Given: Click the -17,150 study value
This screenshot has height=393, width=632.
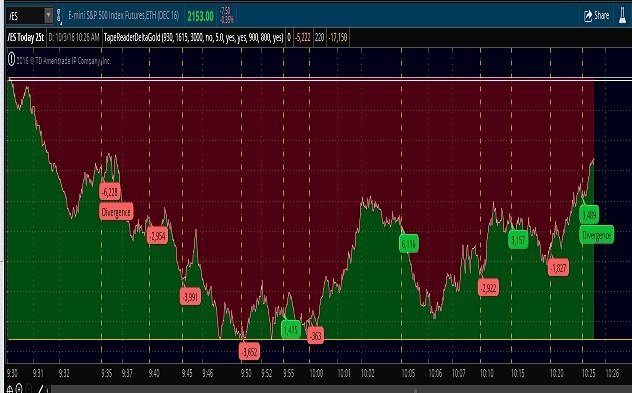Looking at the screenshot, I should (x=338, y=37).
